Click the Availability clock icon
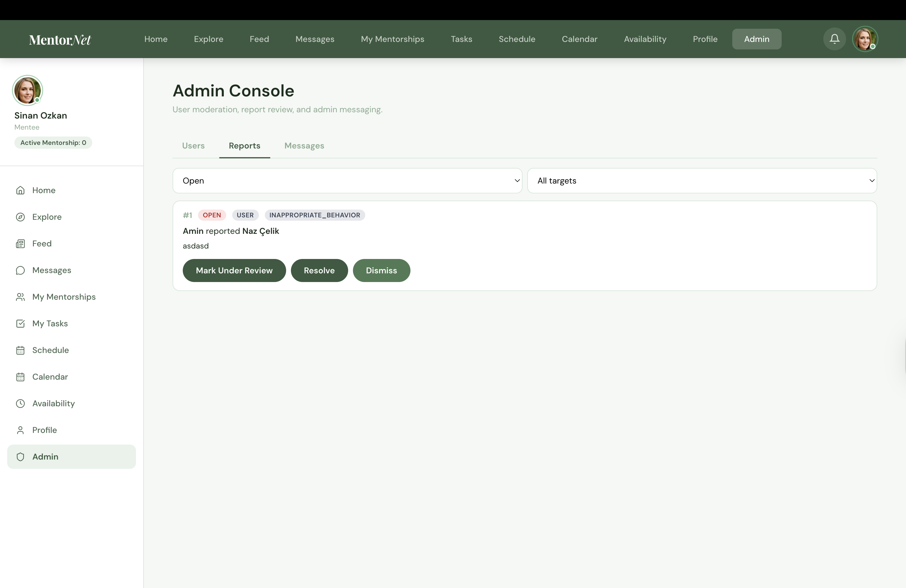Viewport: 906px width, 588px height. 20,403
